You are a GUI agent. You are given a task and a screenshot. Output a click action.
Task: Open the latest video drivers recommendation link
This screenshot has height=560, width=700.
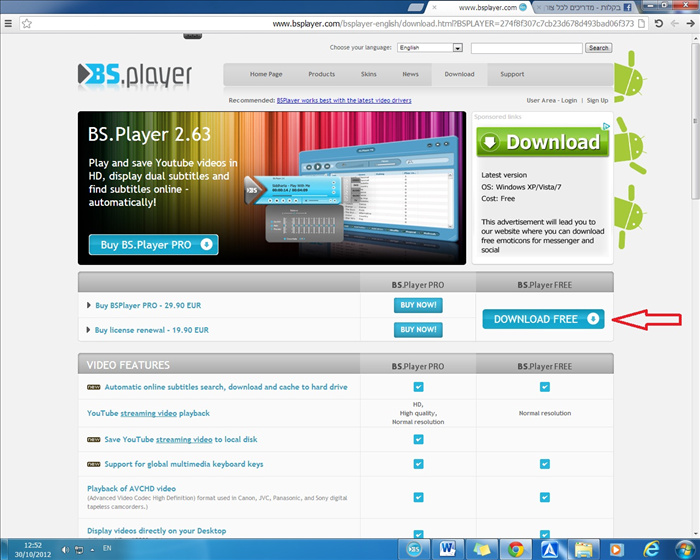coord(344,100)
